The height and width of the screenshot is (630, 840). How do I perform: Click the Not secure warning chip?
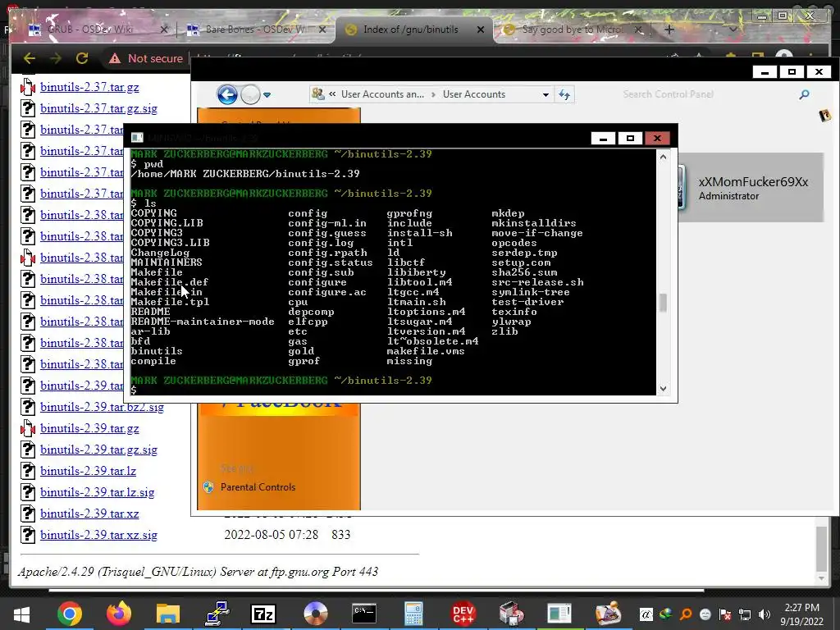point(146,58)
